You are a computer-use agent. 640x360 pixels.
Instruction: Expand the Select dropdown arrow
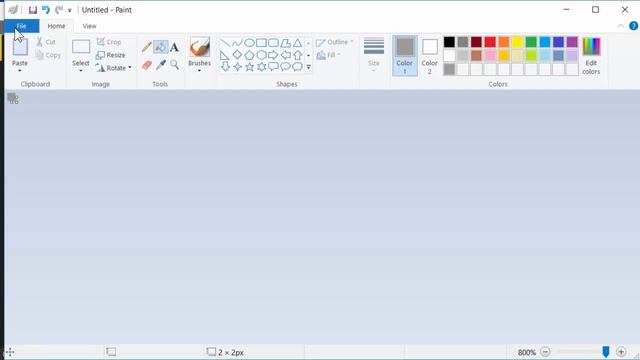[81, 71]
